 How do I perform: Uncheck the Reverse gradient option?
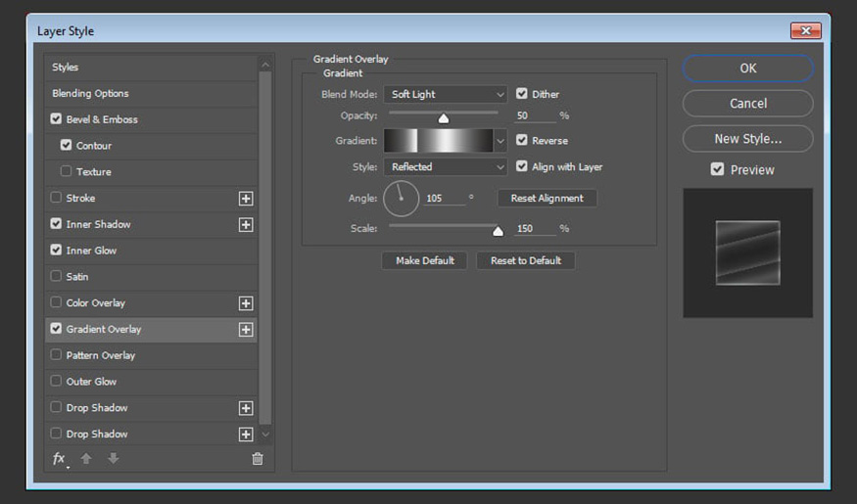(x=522, y=140)
